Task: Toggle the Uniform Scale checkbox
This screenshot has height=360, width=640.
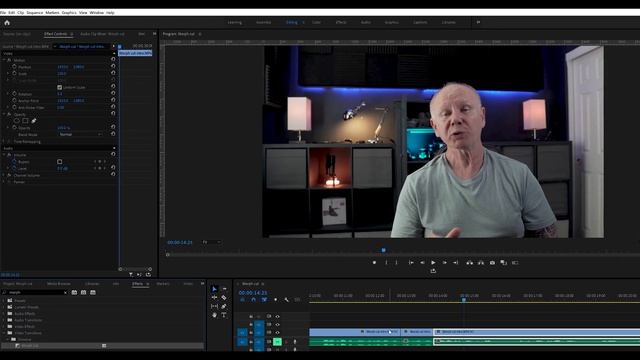Action: tap(60, 87)
